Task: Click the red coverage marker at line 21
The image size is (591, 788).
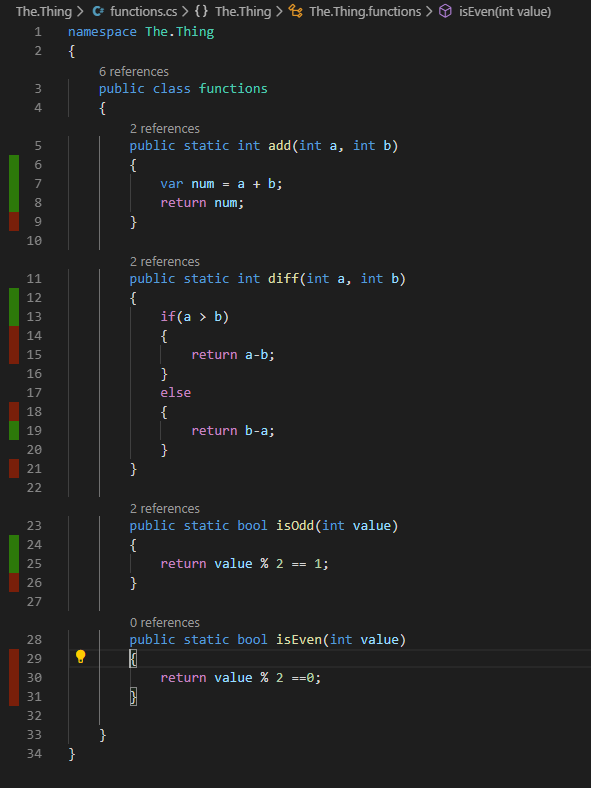Action: click(x=14, y=468)
